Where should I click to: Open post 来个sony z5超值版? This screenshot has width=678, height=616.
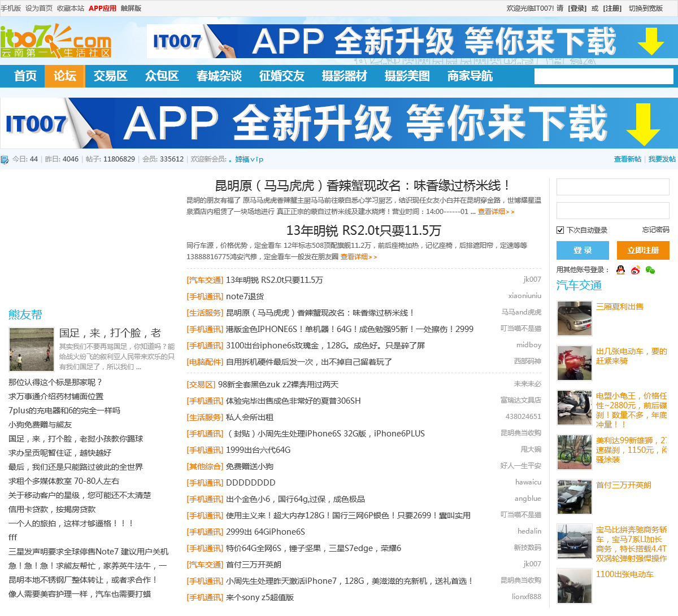pos(260,597)
